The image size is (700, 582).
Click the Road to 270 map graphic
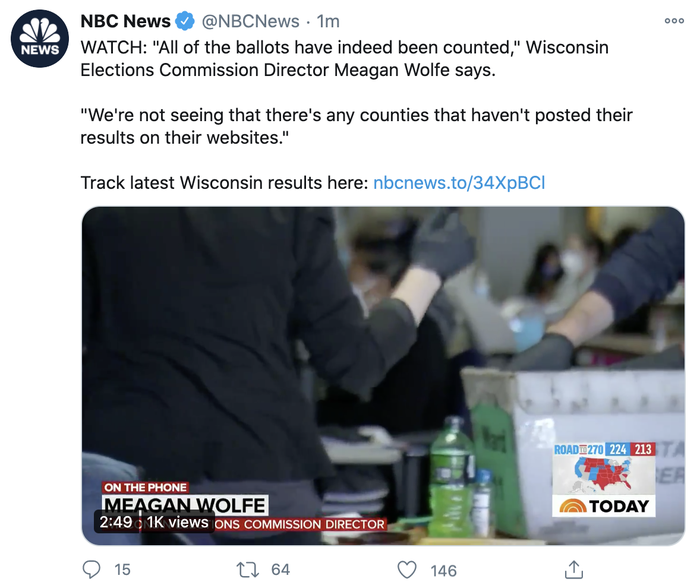(x=604, y=468)
